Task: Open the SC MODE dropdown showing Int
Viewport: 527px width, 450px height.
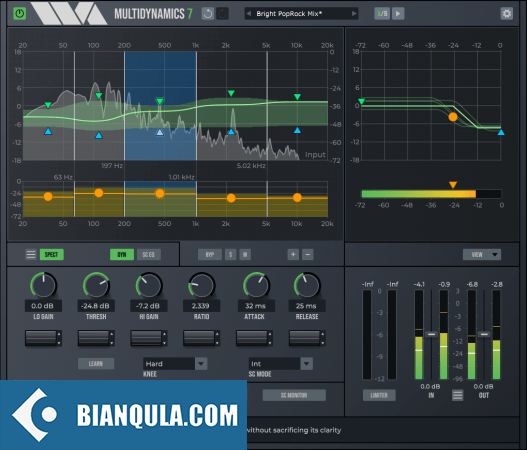Action: click(281, 364)
